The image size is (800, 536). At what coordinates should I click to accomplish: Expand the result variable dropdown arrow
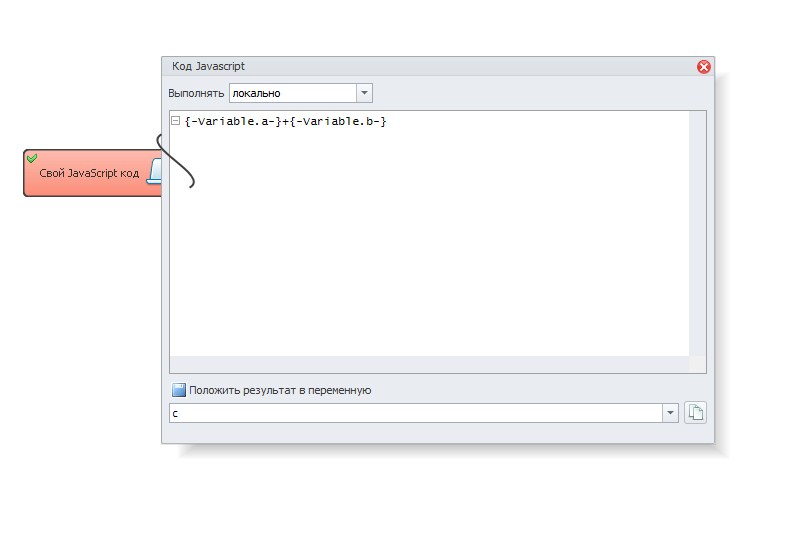point(670,413)
